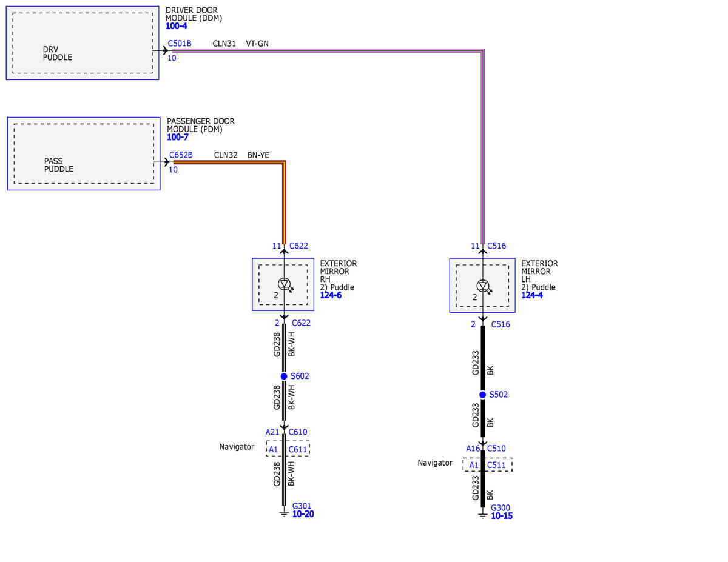Click the C652B connector label
Screen dimensions: 728x562
pos(181,155)
